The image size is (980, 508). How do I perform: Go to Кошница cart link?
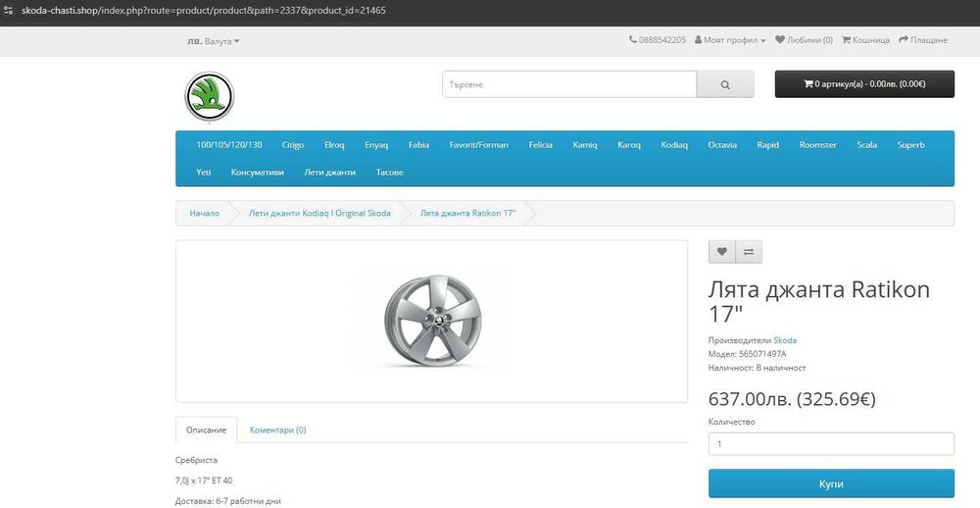point(865,40)
